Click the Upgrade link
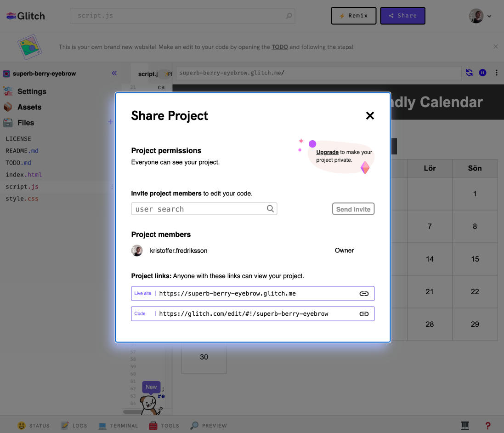This screenshot has height=433, width=504. pyautogui.click(x=327, y=152)
